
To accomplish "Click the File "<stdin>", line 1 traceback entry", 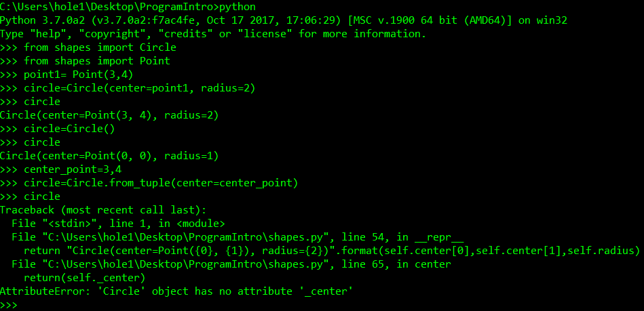I will pos(119,224).
